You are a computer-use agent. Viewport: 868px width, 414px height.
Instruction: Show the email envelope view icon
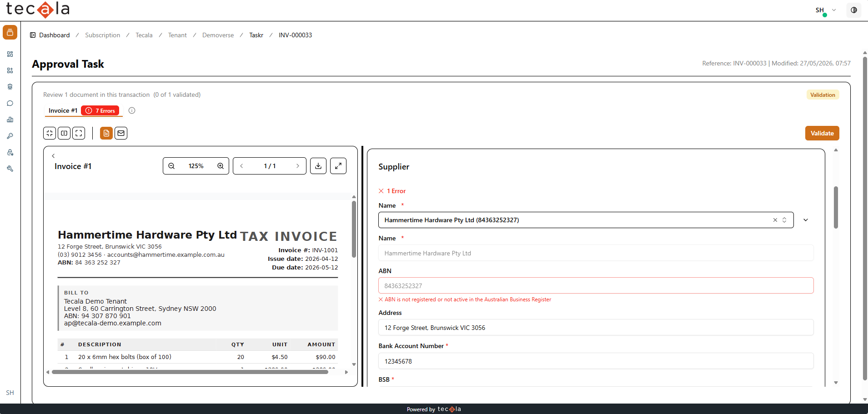tap(121, 133)
